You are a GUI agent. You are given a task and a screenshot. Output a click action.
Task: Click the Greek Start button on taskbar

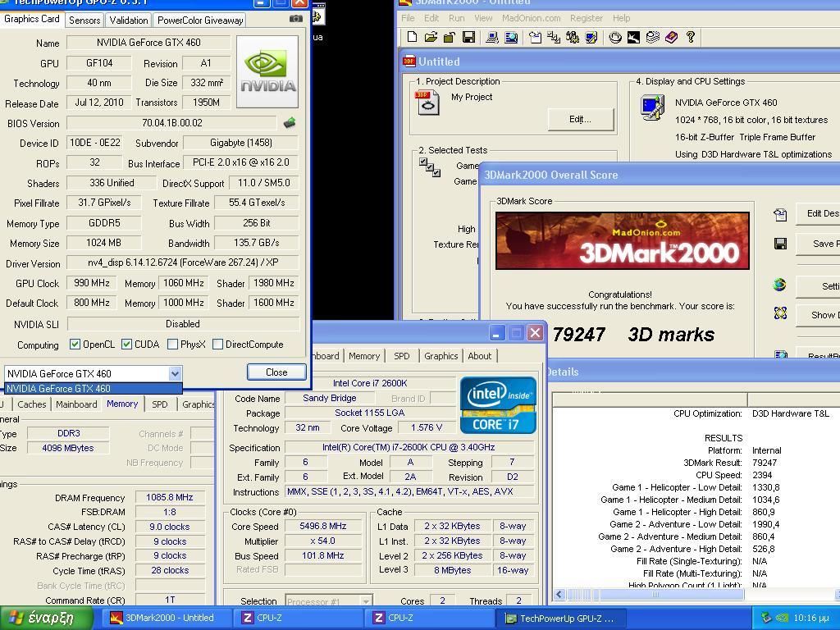point(46,618)
